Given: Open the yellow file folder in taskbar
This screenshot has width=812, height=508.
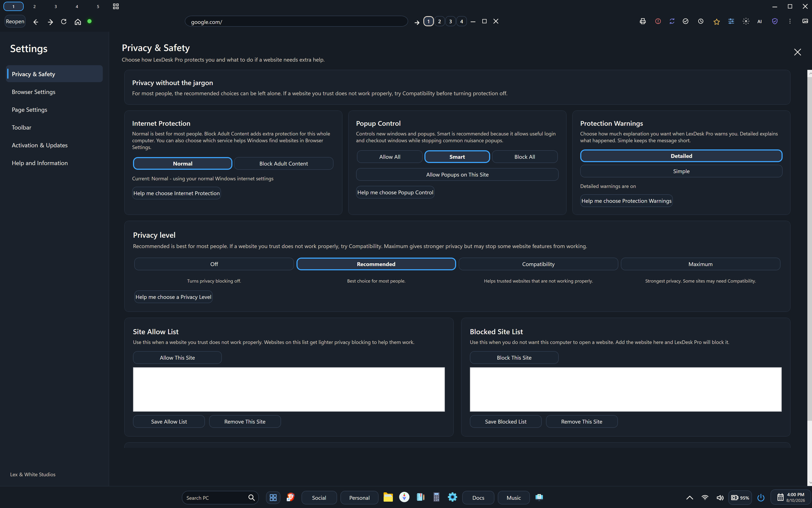Looking at the screenshot, I should click(388, 497).
